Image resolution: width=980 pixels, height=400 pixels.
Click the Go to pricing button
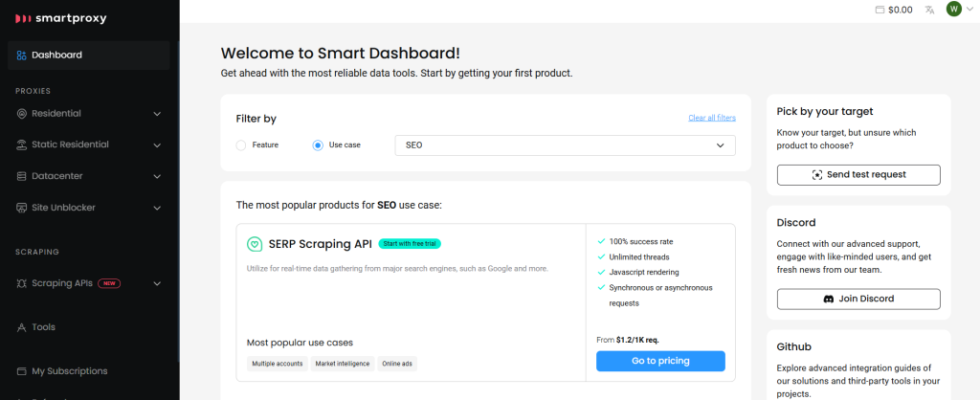coord(660,361)
